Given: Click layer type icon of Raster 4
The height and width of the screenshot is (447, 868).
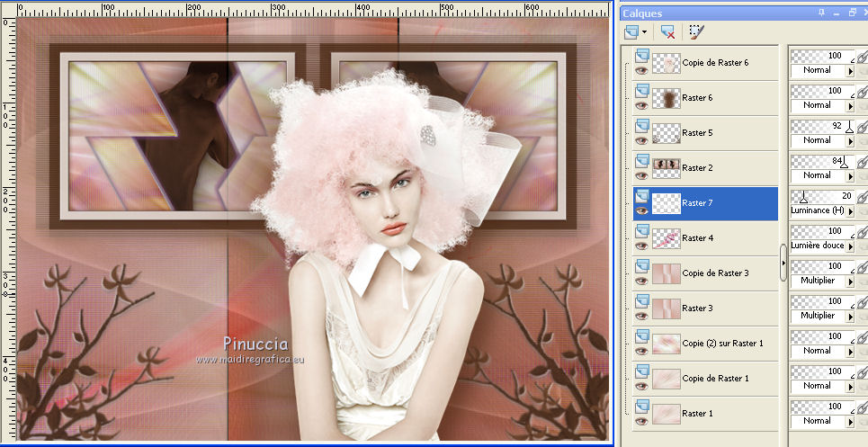Looking at the screenshot, I should point(642,231).
